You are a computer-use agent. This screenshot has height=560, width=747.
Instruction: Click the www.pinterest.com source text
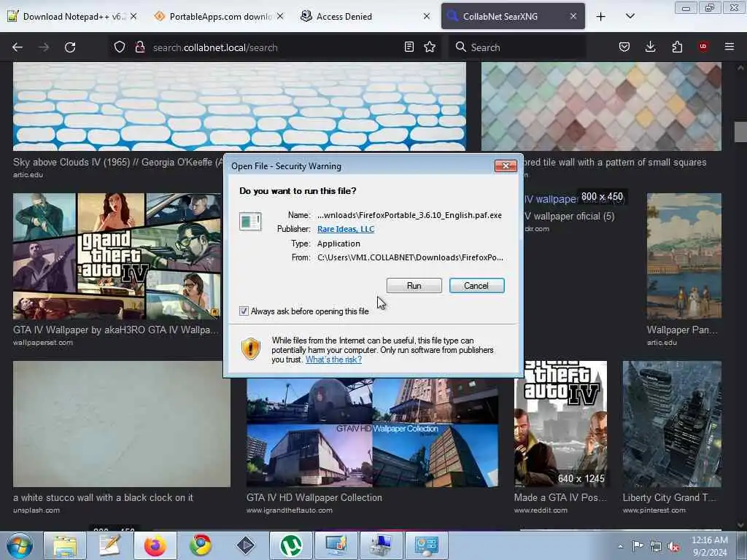point(654,510)
